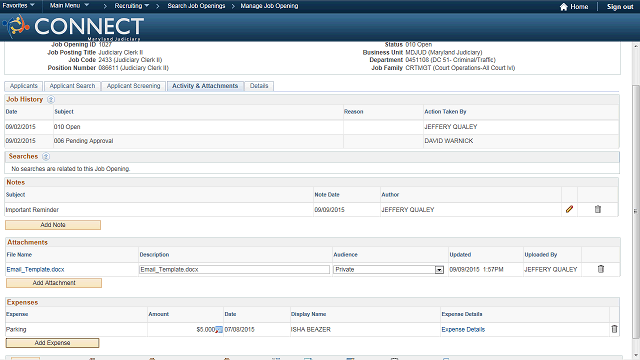
Task: Delete the Email_Template.docx attachment
Action: tap(600, 269)
